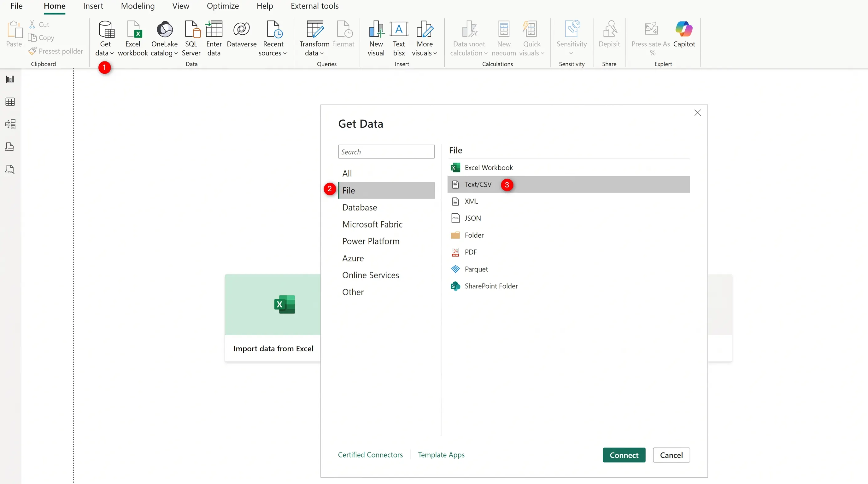868x484 pixels.
Task: Select the Power Platform category
Action: click(386, 241)
